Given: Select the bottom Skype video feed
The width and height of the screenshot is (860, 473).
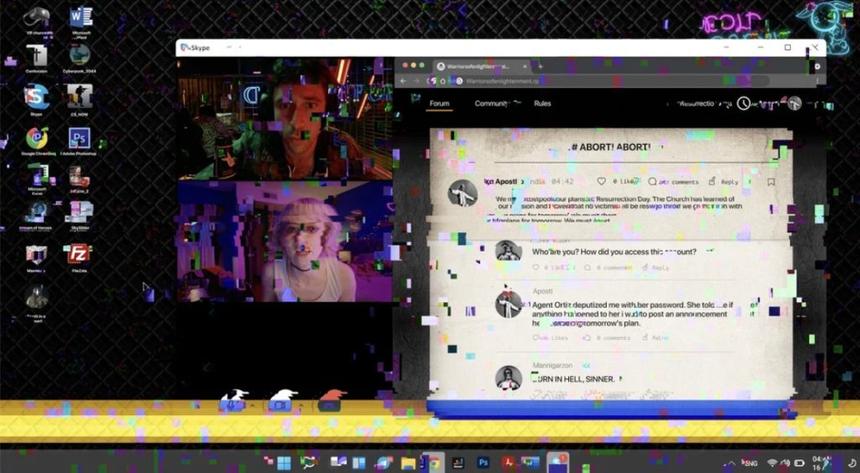Looking at the screenshot, I should click(x=285, y=241).
